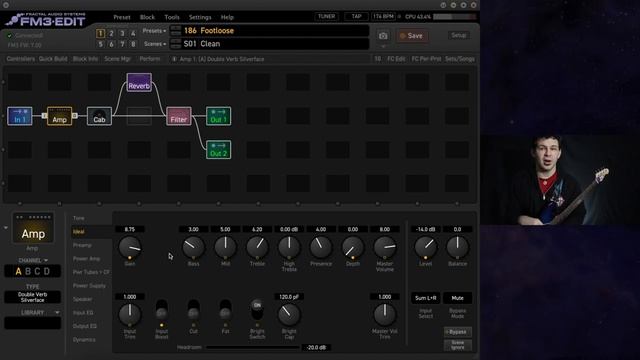Select channel A
The width and height of the screenshot is (640, 360).
click(x=18, y=271)
